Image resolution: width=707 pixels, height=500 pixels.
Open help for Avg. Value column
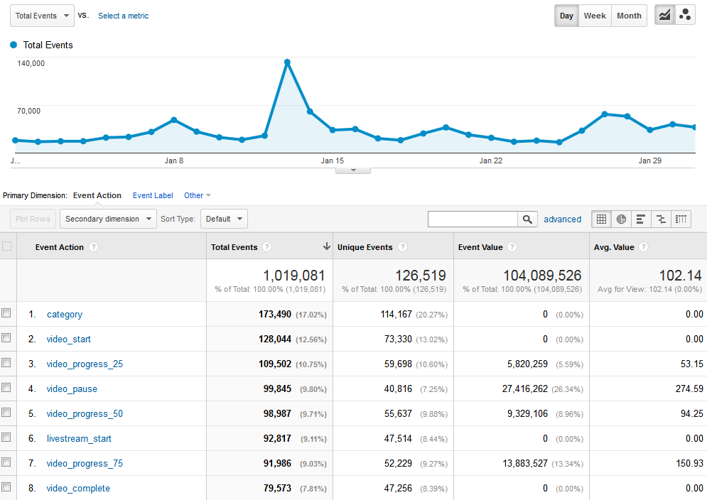[643, 247]
